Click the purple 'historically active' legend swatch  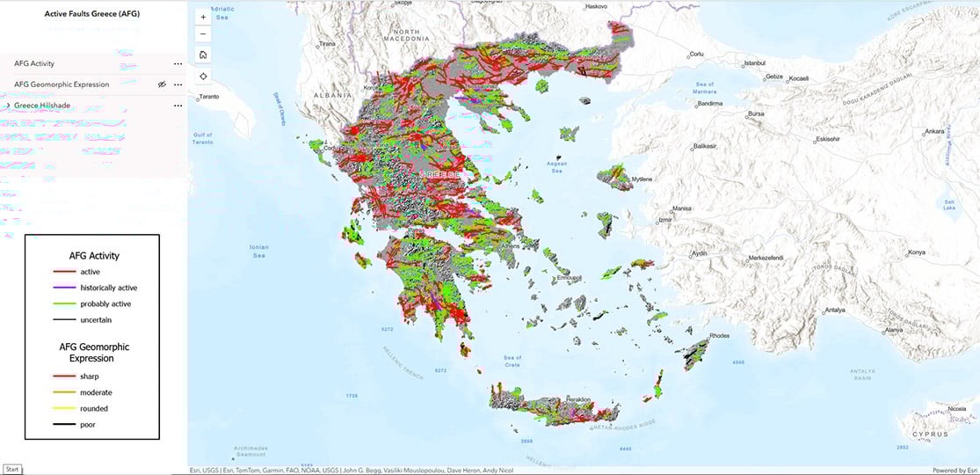point(65,289)
